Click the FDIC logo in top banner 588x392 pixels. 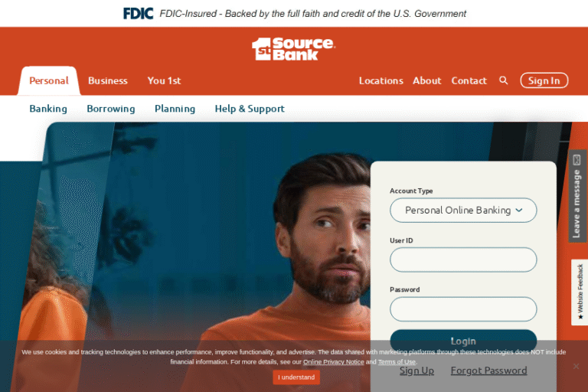(139, 14)
